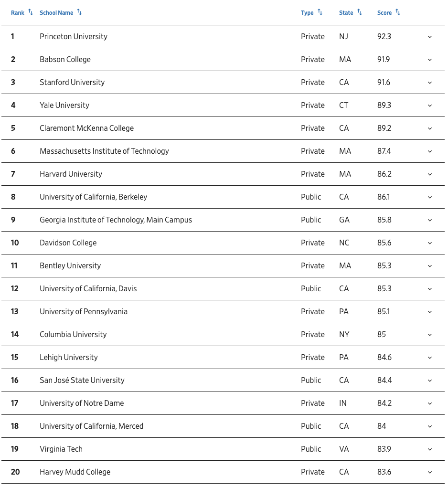
Task: Click the State column header text
Action: pos(346,13)
